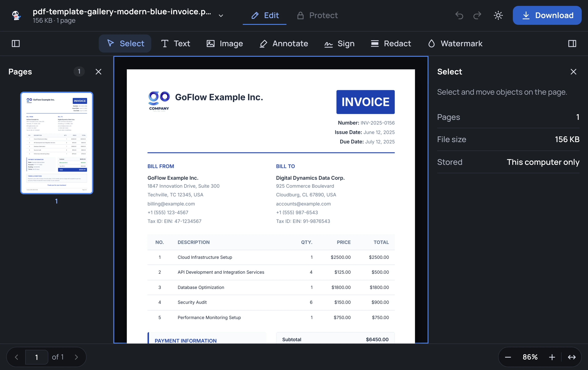The height and width of the screenshot is (370, 588).
Task: Switch to the Edit tab
Action: pos(265,15)
